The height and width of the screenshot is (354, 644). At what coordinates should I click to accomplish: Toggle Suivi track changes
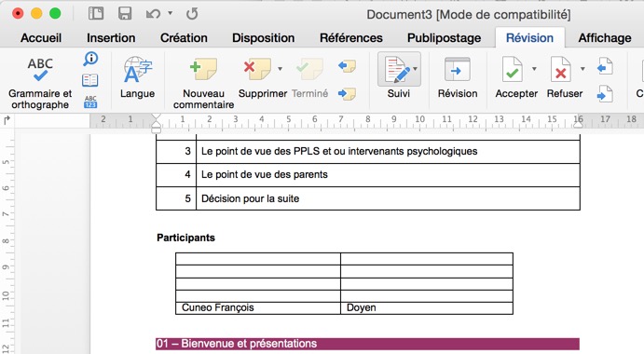click(x=395, y=70)
